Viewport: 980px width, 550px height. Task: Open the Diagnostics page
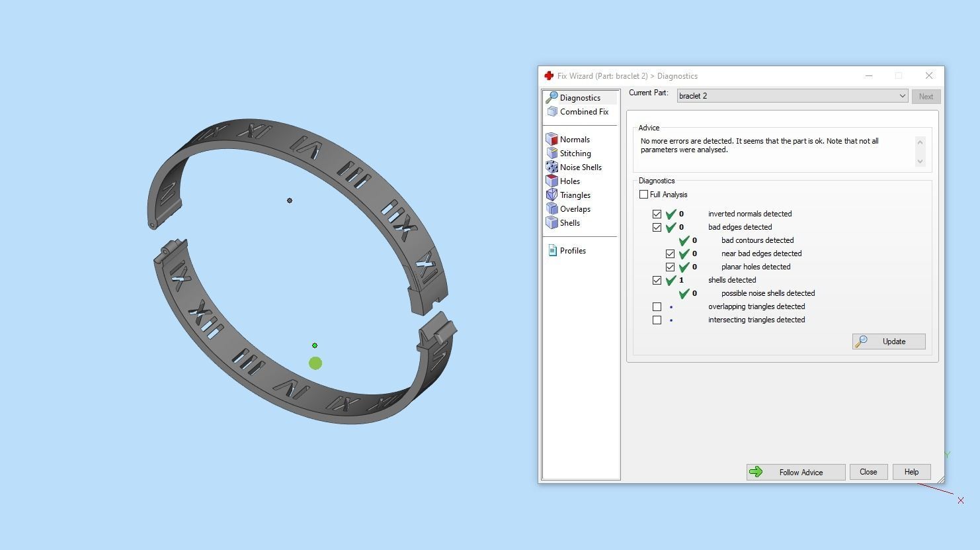(580, 98)
